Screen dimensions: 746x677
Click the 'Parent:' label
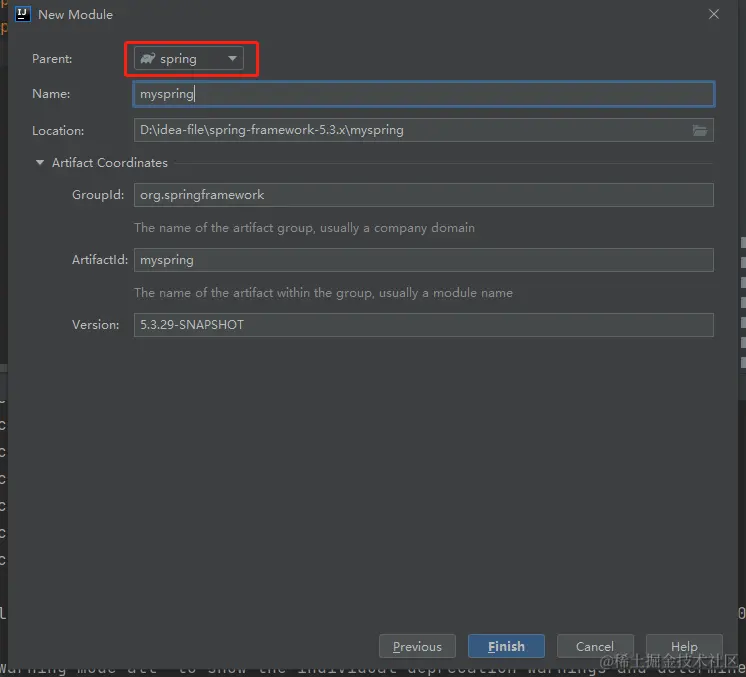click(x=52, y=59)
